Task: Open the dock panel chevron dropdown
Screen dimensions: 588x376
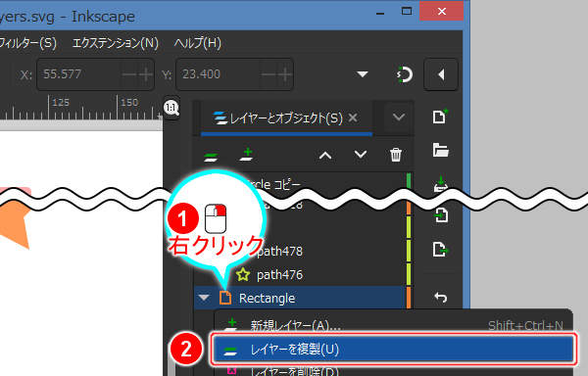Action: (398, 117)
